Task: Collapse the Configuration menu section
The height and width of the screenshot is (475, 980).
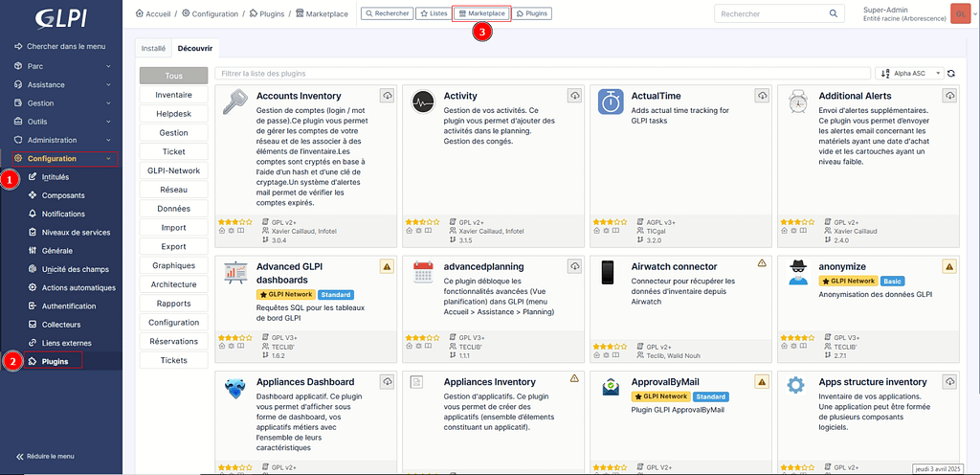Action: coord(63,159)
